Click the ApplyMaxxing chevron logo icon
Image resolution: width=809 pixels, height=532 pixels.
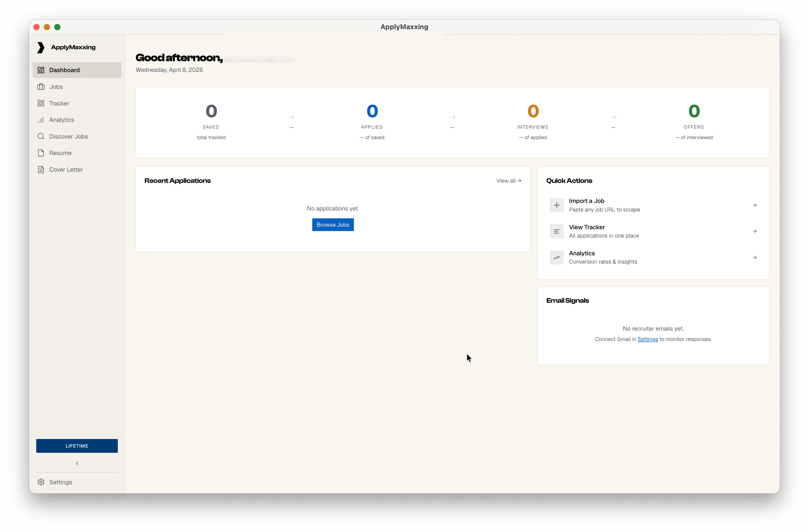tap(41, 48)
